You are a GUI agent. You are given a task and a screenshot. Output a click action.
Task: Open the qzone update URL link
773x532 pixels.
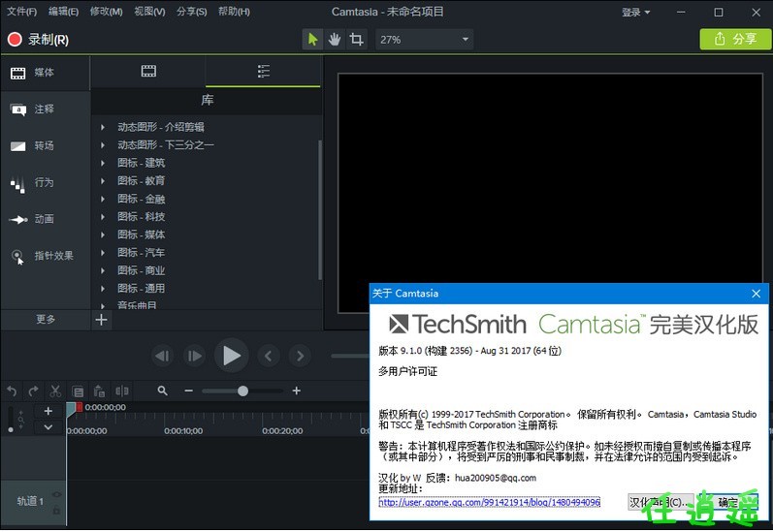pyautogui.click(x=489, y=502)
